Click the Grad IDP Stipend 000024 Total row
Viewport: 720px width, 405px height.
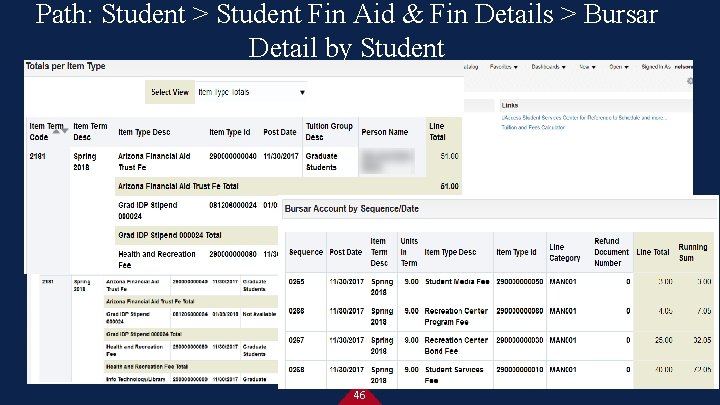click(x=197, y=235)
